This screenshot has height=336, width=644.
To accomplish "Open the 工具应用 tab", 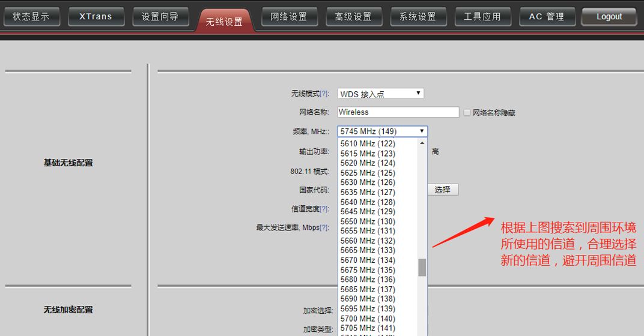I will pyautogui.click(x=482, y=17).
